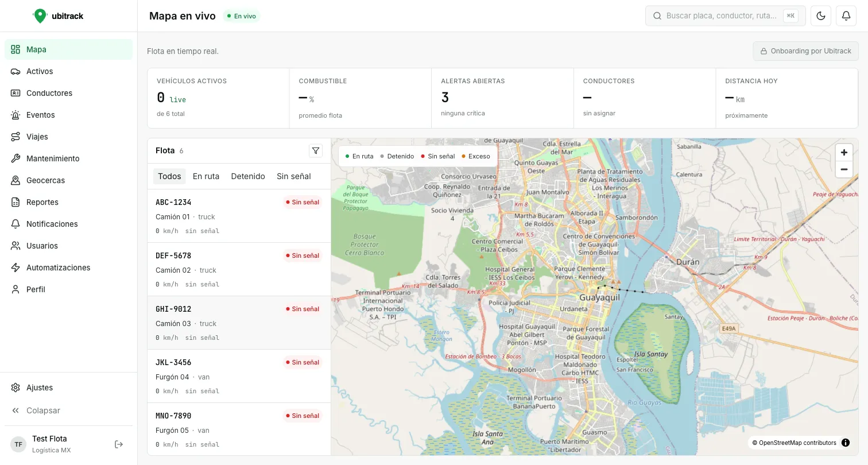Click the ⌘K shortcut badge
Image resolution: width=868 pixels, height=465 pixels.
(x=790, y=16)
